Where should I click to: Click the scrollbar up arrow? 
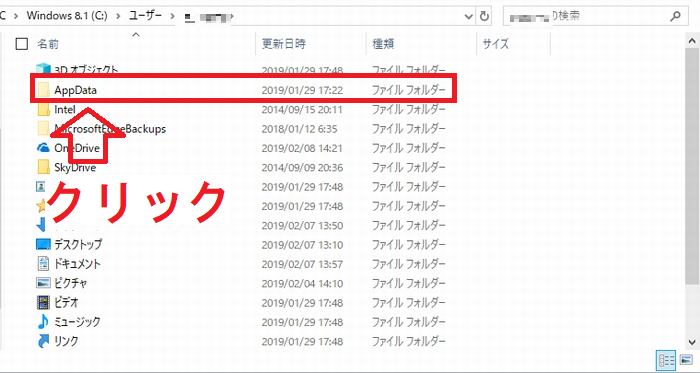pyautogui.click(x=692, y=41)
